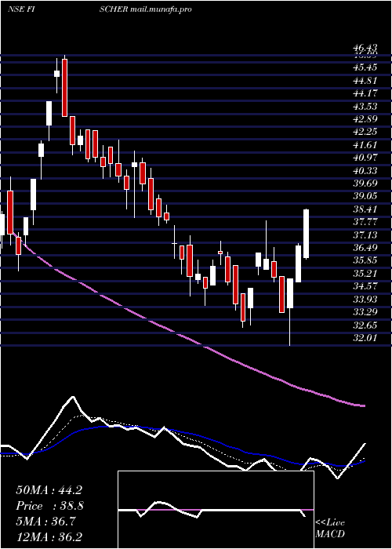Select the tallest red candle at the peak
Screen dimensions: 392x549
64,88
